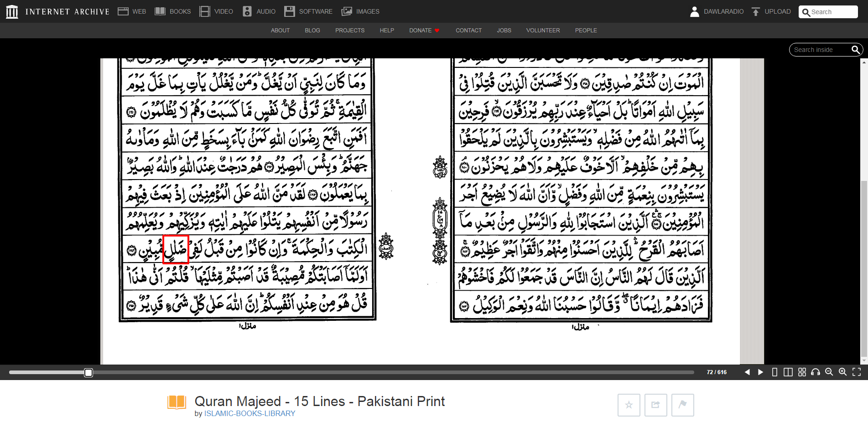This screenshot has width=868, height=427.
Task: Switch to thumbnail grid view
Action: [x=802, y=372]
